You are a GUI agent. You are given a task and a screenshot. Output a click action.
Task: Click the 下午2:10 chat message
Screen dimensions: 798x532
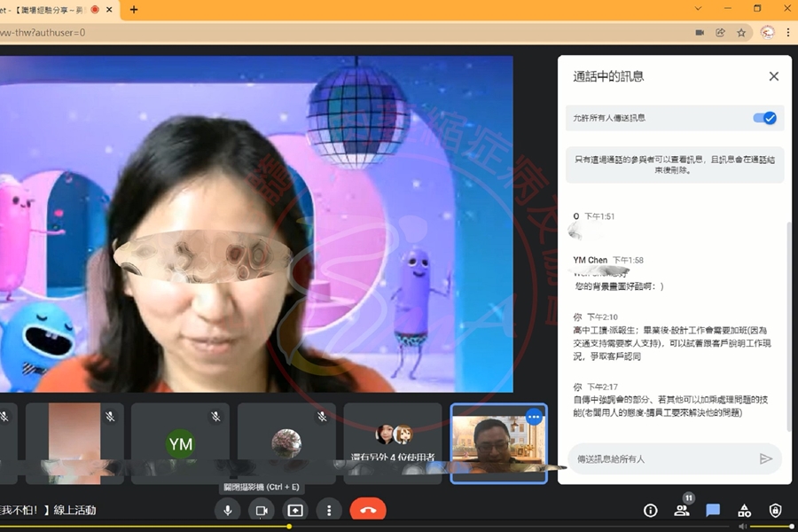[x=672, y=343]
